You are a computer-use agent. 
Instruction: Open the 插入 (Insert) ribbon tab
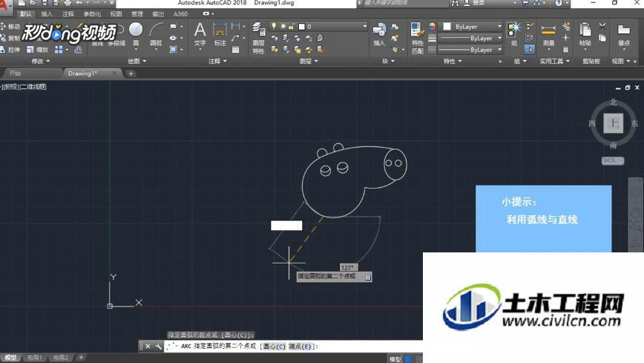47,14
